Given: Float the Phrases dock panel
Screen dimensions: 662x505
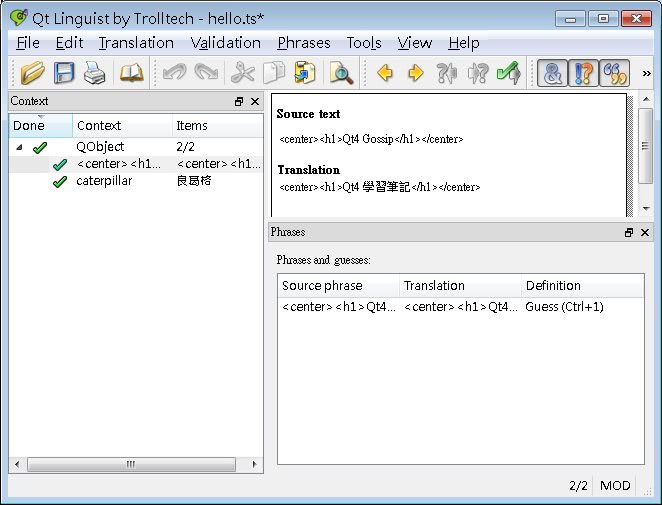Looking at the screenshot, I should pos(629,232).
